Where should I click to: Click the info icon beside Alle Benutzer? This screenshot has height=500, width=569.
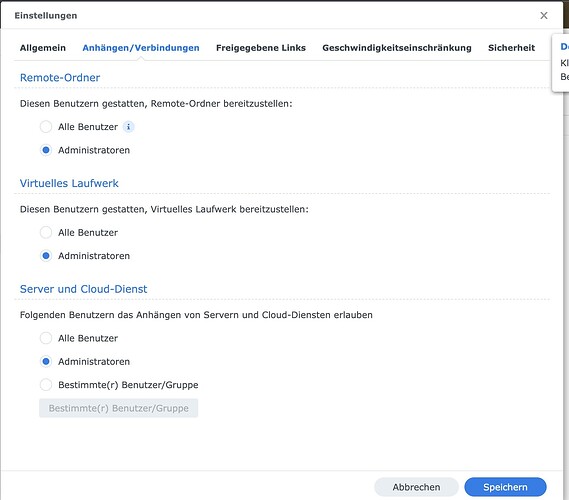[128, 127]
